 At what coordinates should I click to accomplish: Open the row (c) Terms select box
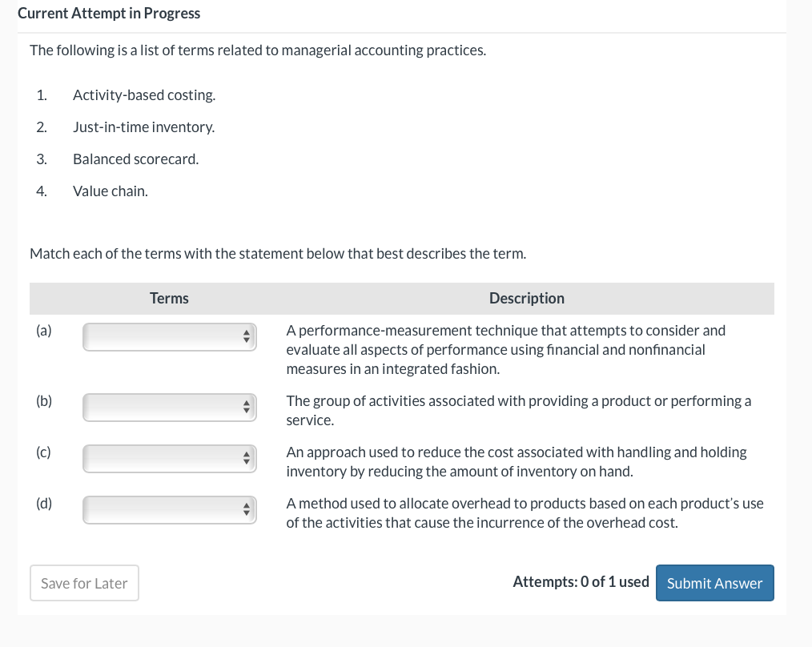[169, 459]
